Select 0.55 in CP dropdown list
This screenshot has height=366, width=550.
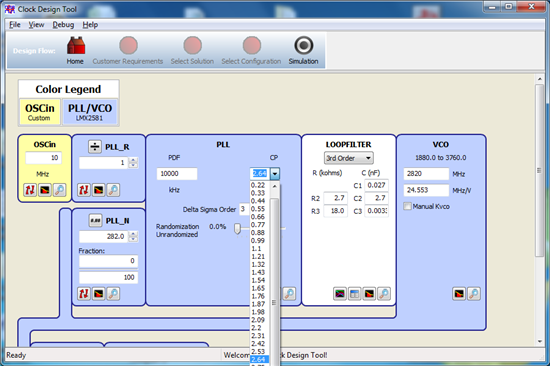point(258,209)
